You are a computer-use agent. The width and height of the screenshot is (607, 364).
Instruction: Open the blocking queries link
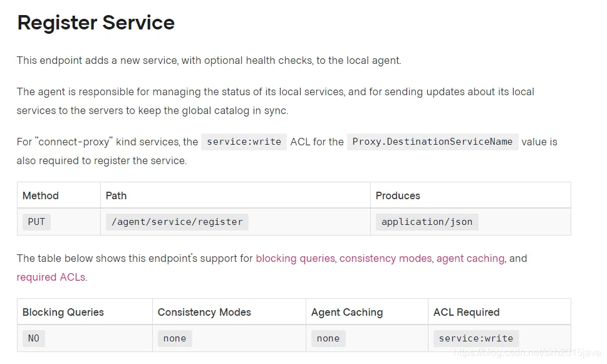pyautogui.click(x=295, y=258)
